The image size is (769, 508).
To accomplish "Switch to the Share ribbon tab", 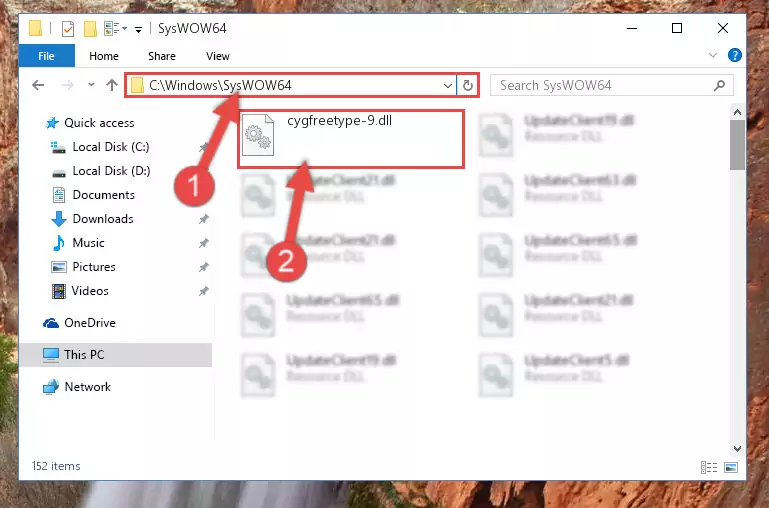I will click(x=161, y=56).
